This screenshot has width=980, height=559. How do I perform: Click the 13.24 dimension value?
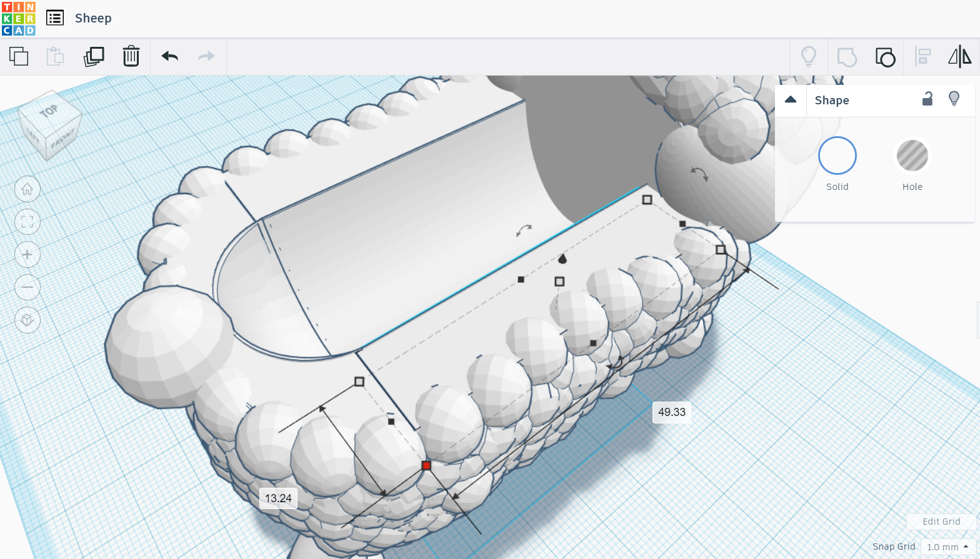coord(278,498)
